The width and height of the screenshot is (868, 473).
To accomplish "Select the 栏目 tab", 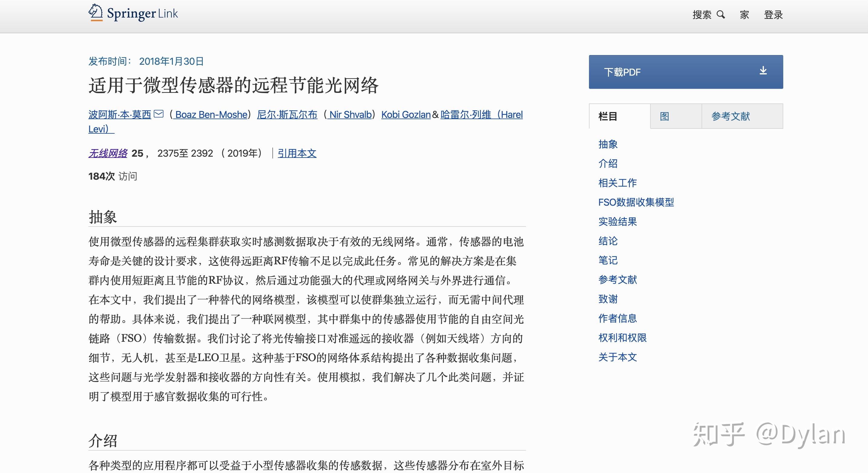I will click(607, 116).
